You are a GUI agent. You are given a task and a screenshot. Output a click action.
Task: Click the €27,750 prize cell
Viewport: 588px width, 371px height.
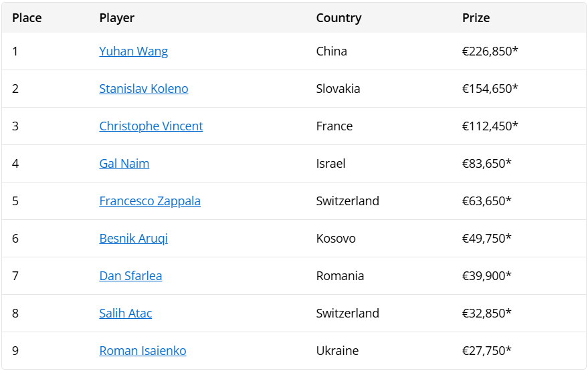(x=486, y=351)
